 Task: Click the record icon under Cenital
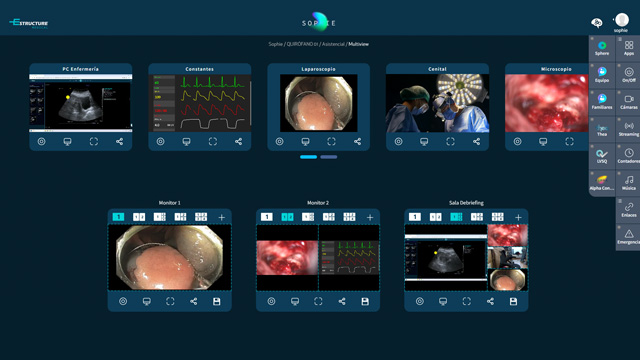[x=398, y=142]
